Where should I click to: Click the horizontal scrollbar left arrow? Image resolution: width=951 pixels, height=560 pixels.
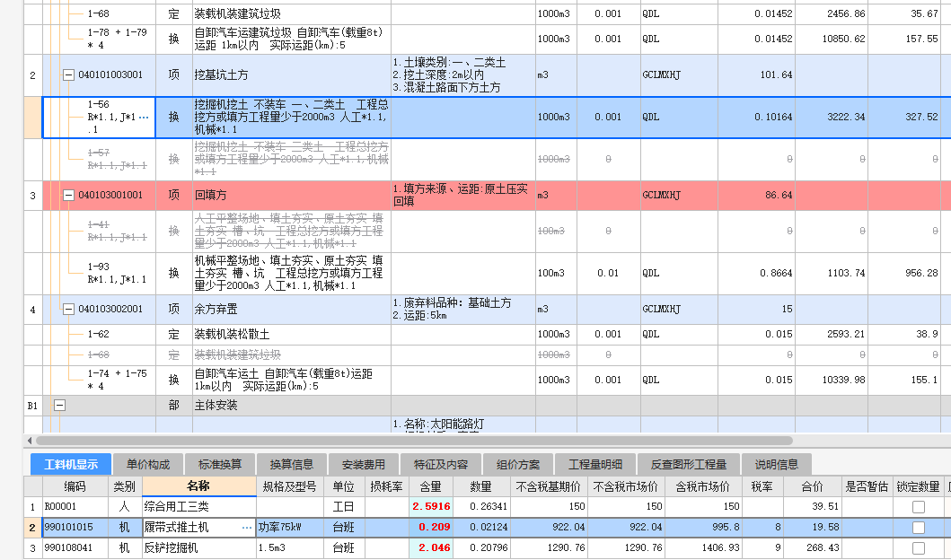(30, 441)
